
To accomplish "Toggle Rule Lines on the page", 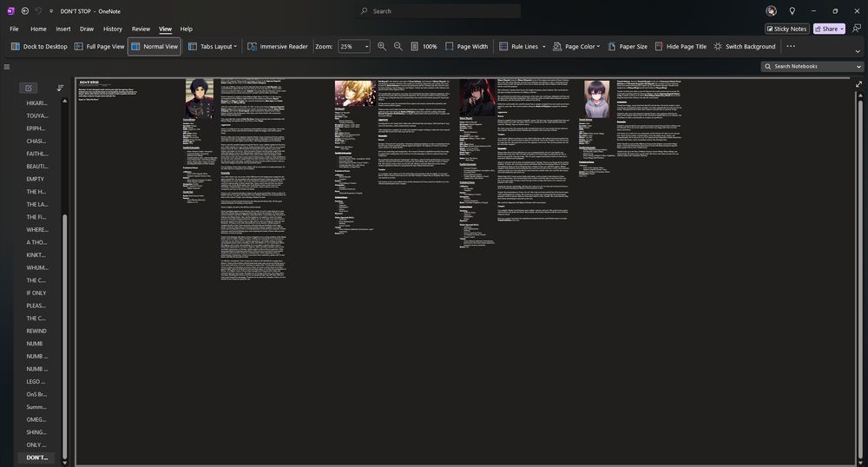I will (518, 47).
